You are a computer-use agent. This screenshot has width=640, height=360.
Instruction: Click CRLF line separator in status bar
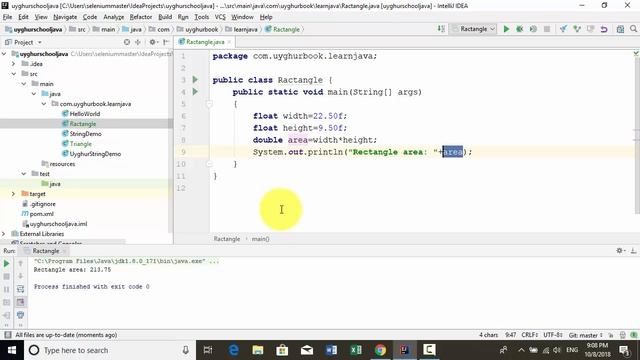point(529,335)
